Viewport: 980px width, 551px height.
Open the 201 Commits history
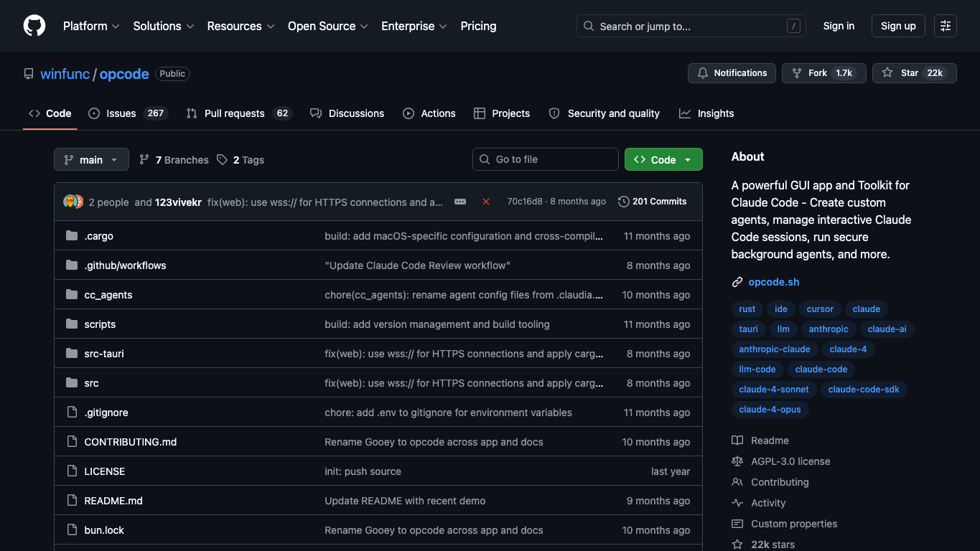pos(653,202)
